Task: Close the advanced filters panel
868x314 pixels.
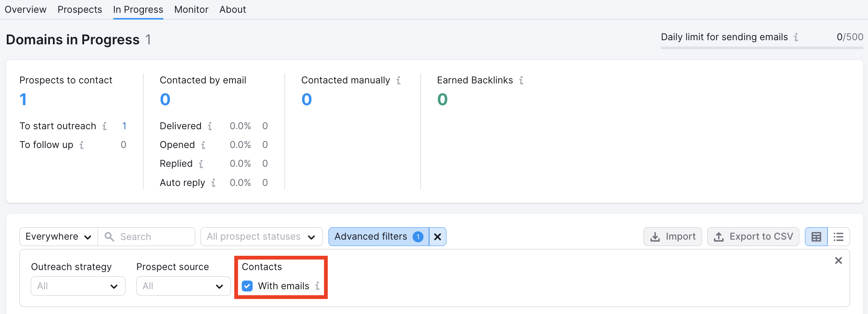Action: (x=838, y=261)
